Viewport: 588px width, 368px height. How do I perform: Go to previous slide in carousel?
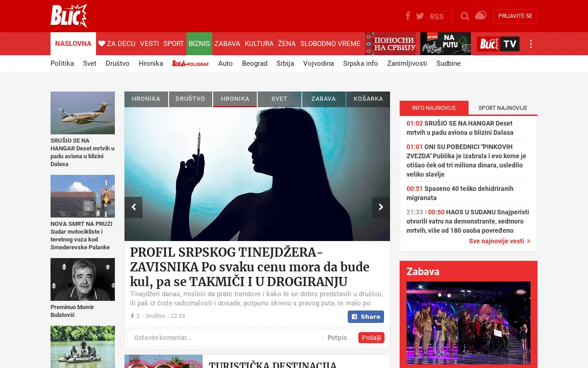(x=133, y=207)
